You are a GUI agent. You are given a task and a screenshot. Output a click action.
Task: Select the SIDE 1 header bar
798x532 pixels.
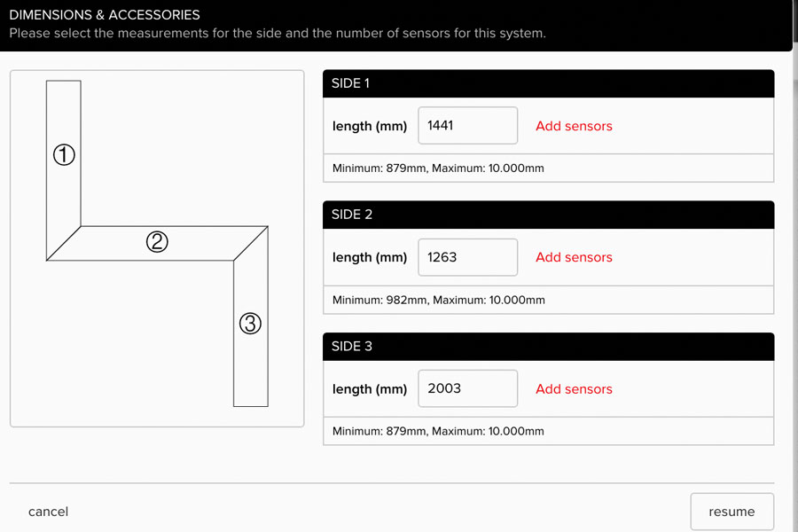(549, 83)
